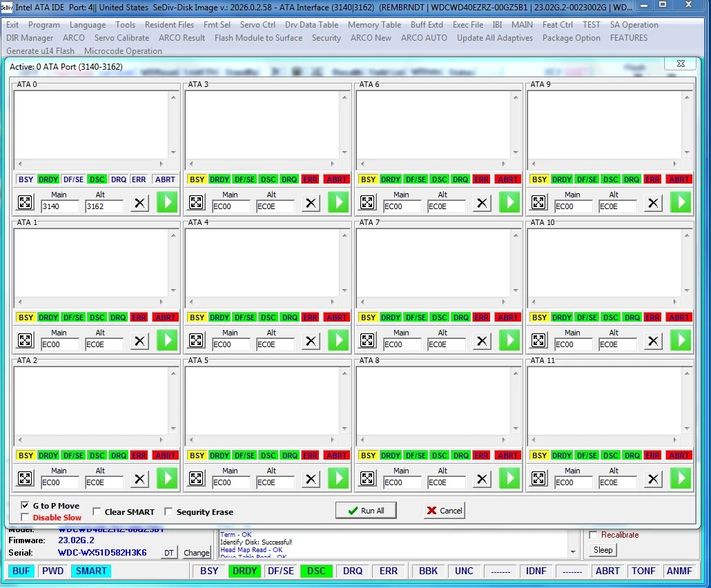Image resolution: width=711 pixels, height=588 pixels.
Task: Open the Servo Ctrl menu
Action: 257,25
